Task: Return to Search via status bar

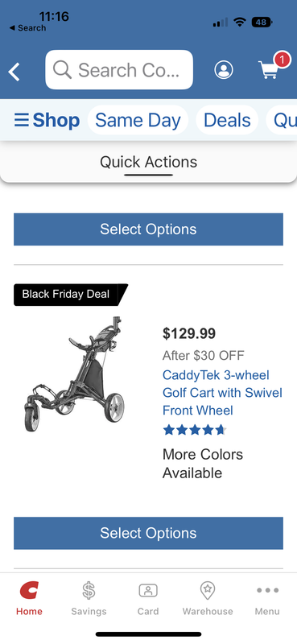Action: click(x=27, y=28)
